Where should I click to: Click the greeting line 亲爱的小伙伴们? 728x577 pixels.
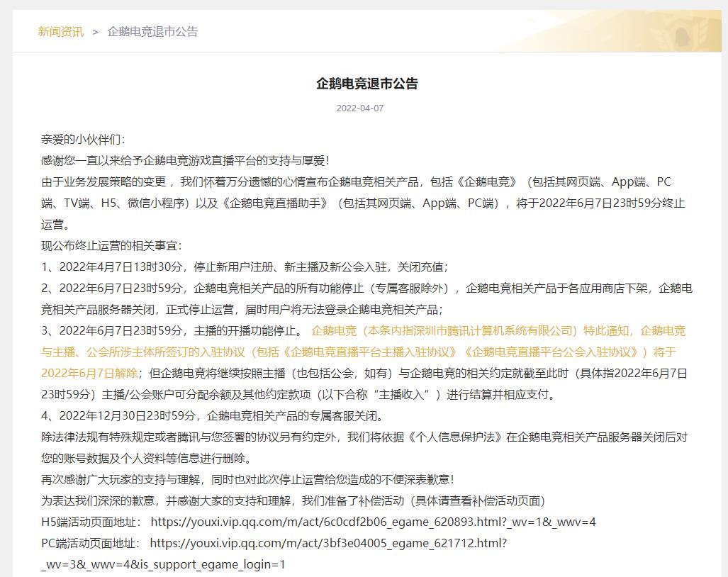(83, 139)
